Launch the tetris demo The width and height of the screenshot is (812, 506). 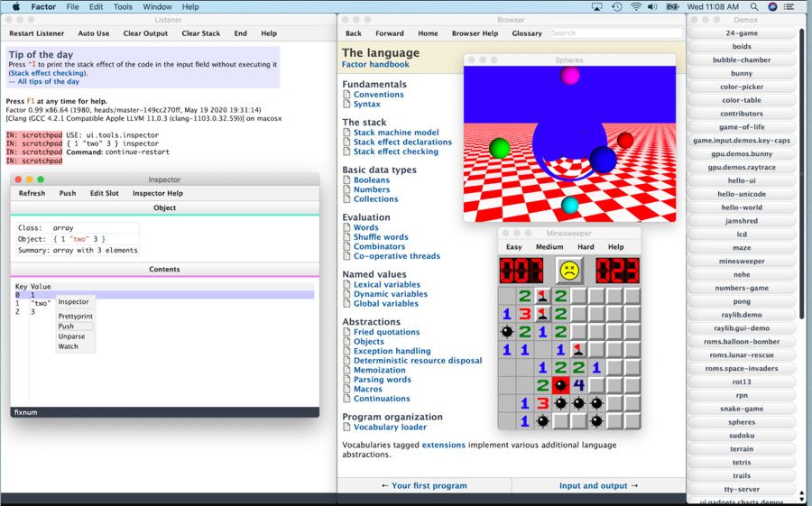click(742, 463)
